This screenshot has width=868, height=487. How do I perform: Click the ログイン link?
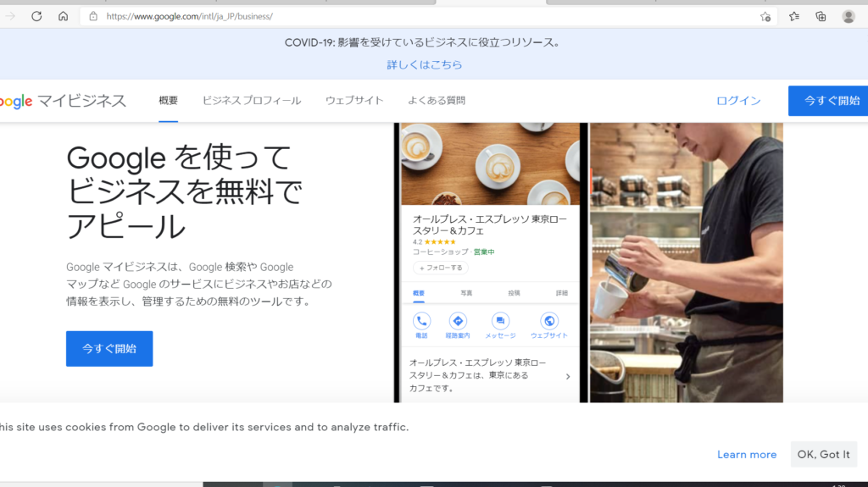738,101
